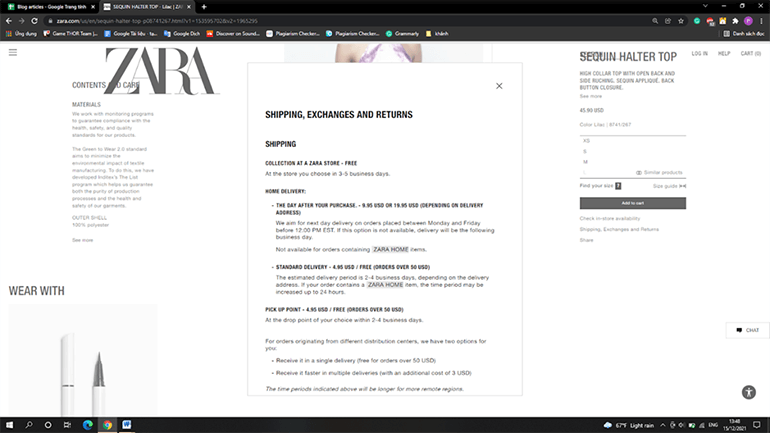This screenshot has width=770, height=433.
Task: Open the Grammarly bookmark
Action: coord(402,34)
